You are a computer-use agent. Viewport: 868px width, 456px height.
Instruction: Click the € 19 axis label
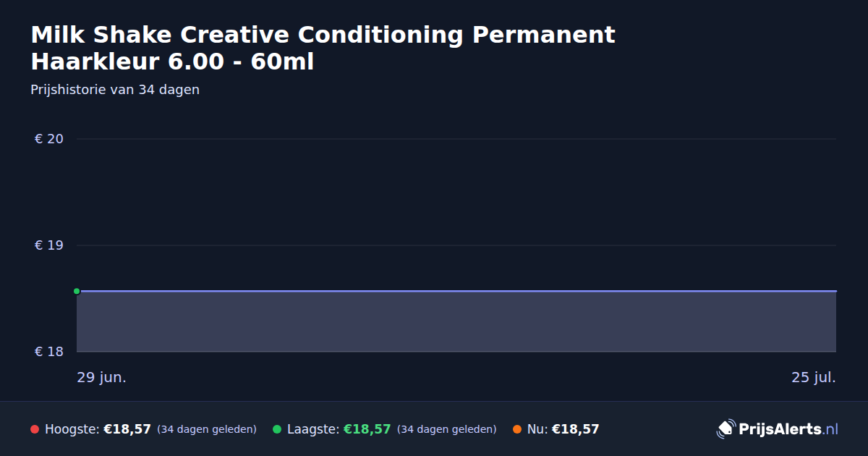49,245
